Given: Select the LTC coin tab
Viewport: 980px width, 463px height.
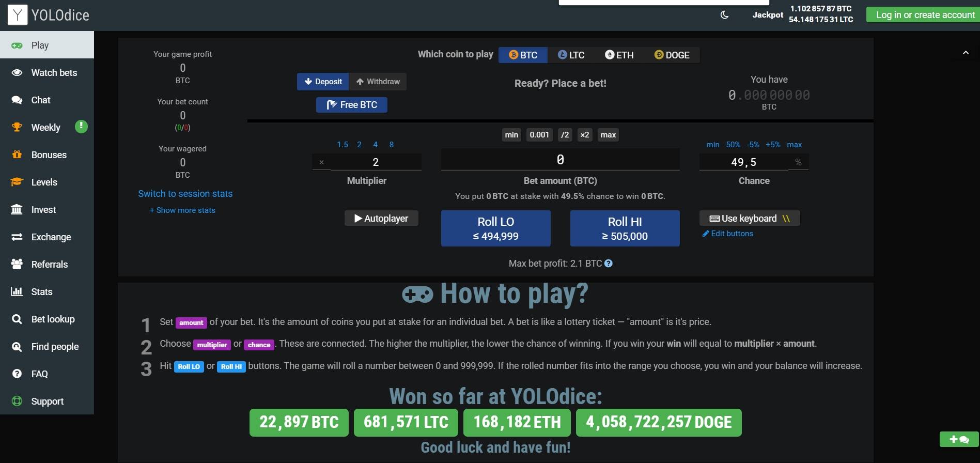Looking at the screenshot, I should tap(571, 55).
